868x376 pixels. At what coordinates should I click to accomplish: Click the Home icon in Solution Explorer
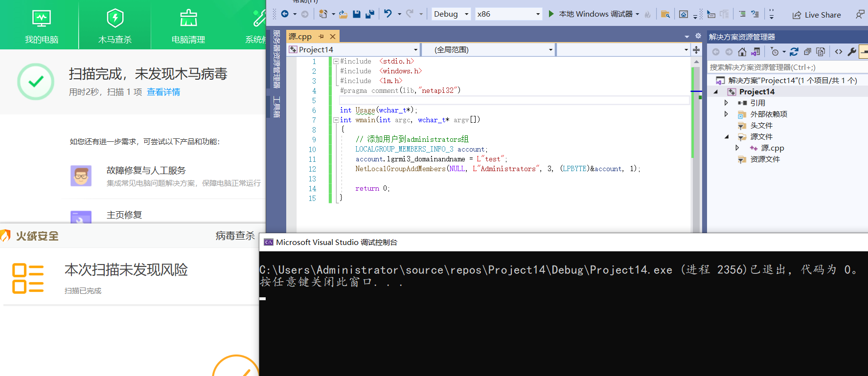point(742,52)
